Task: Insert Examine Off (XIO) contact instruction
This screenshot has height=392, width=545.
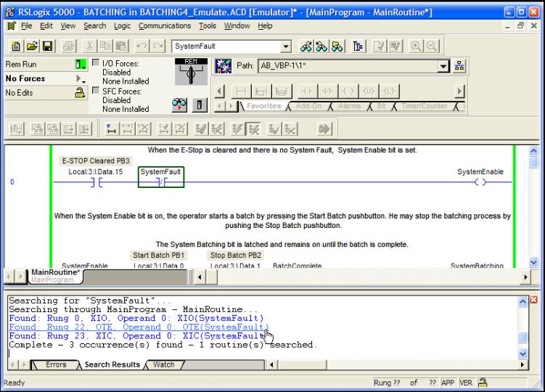Action: [x=327, y=91]
